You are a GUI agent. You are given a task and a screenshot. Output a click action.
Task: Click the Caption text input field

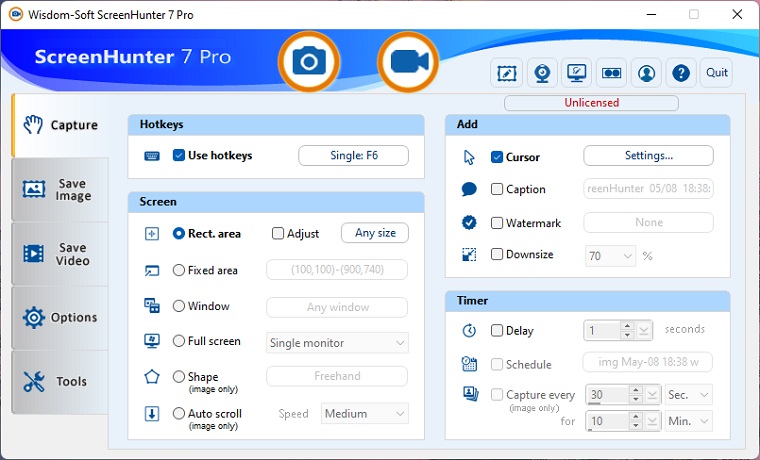tap(648, 189)
